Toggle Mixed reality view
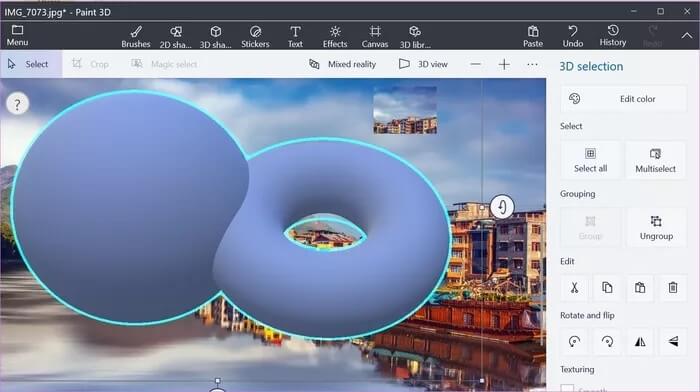 click(x=342, y=64)
